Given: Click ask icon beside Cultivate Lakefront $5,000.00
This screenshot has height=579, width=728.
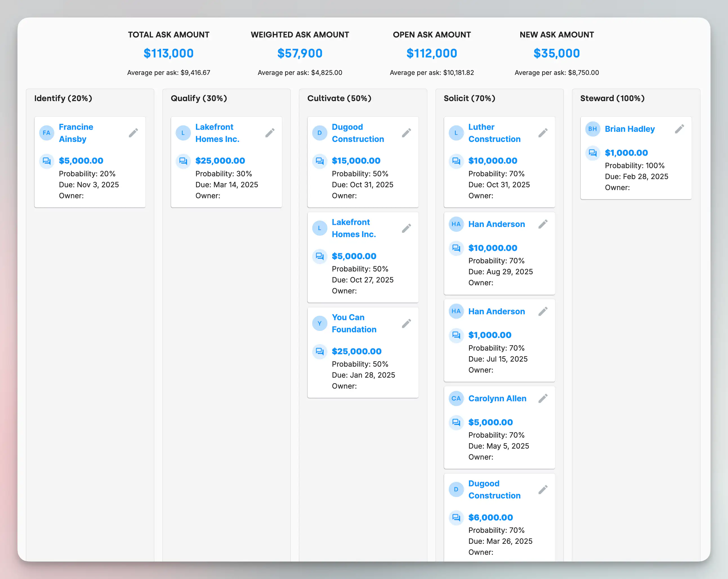Looking at the screenshot, I should pyautogui.click(x=320, y=256).
